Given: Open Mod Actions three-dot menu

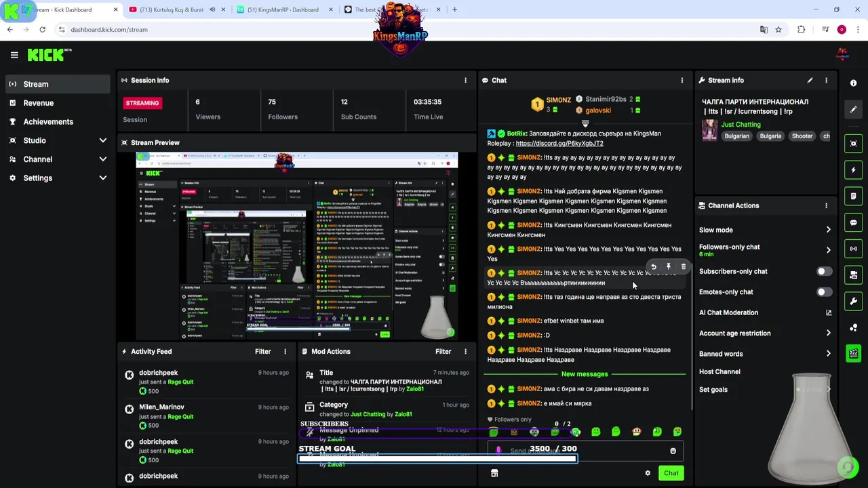Looking at the screenshot, I should point(465,351).
